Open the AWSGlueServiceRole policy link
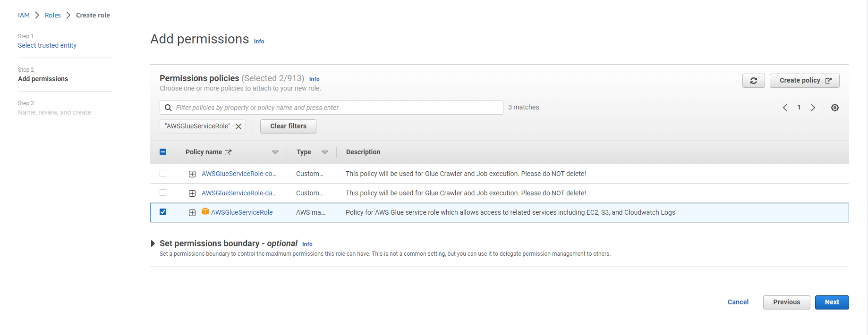868x335 pixels. (x=242, y=212)
